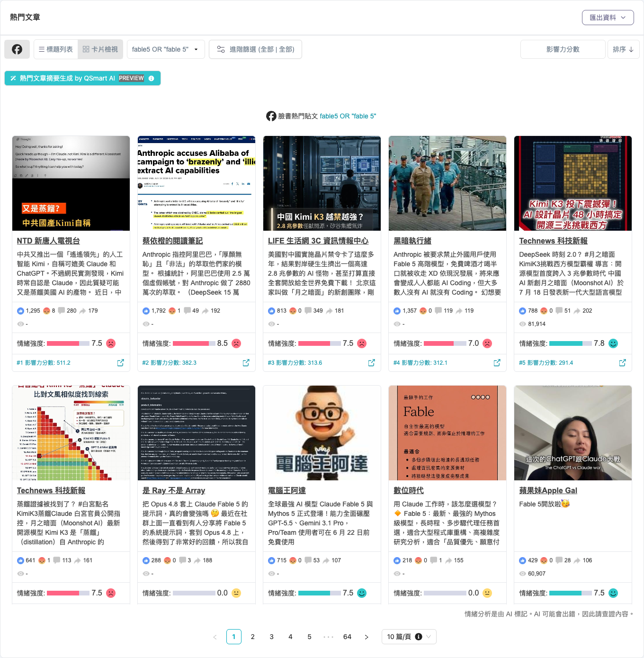Image resolution: width=644 pixels, height=658 pixels.
Task: Click the info icon on QSmart AI banner
Action: [152, 78]
